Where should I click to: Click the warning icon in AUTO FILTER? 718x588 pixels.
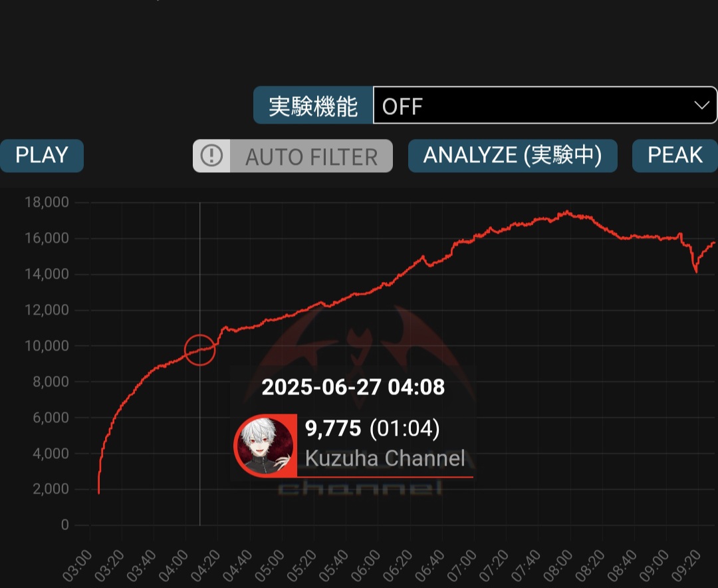(211, 156)
